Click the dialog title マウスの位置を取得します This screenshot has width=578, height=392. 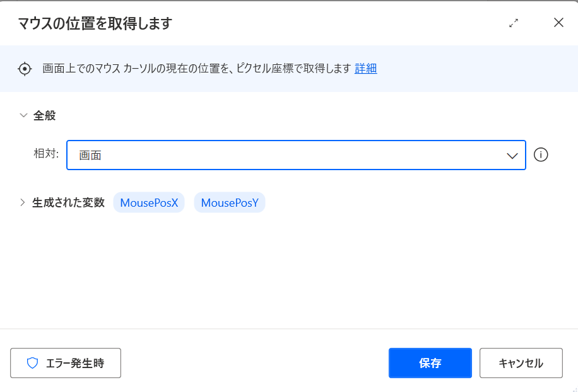click(95, 23)
